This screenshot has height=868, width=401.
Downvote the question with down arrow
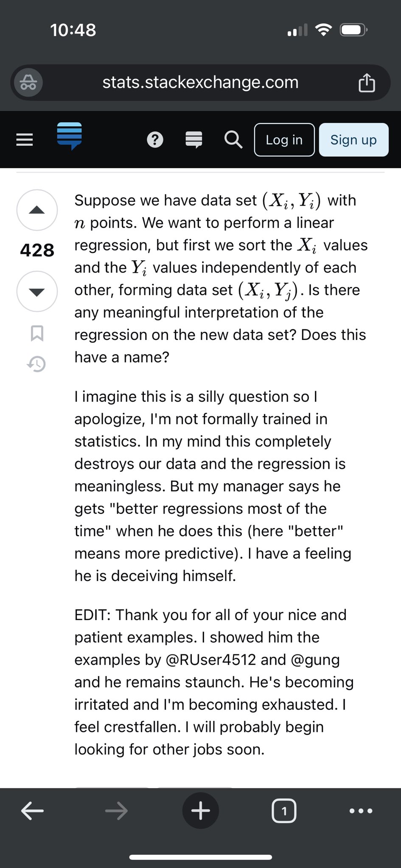coord(37,292)
